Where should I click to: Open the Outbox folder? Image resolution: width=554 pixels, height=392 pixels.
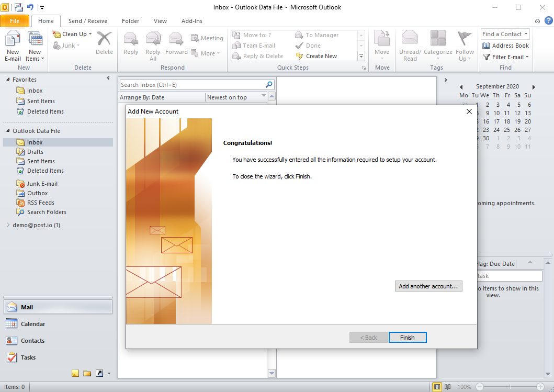pos(38,193)
